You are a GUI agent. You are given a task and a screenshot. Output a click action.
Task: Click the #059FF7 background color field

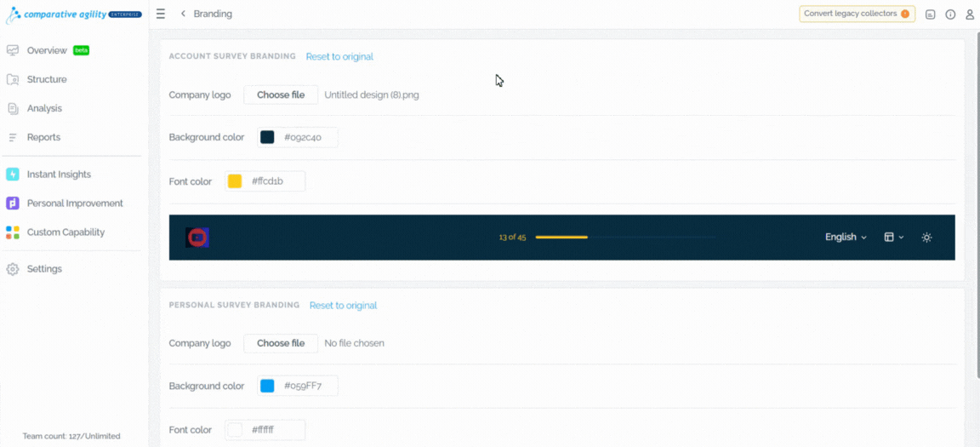click(x=298, y=386)
